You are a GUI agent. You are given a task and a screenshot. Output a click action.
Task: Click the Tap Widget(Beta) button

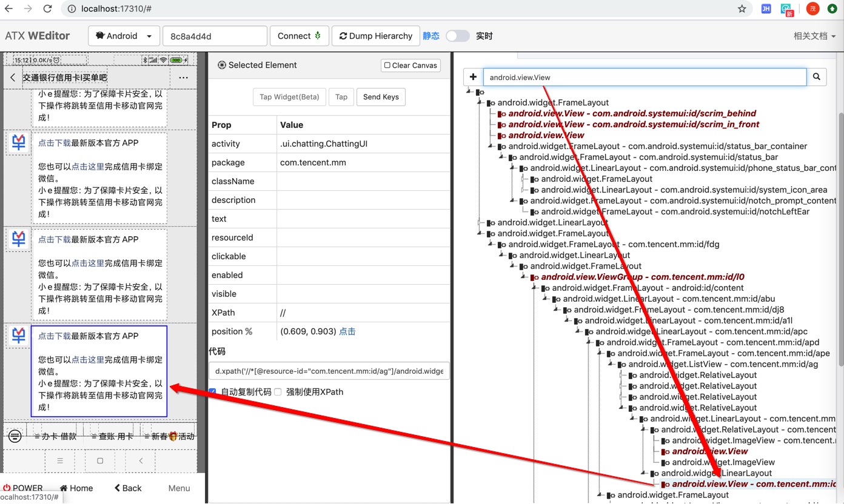pos(289,97)
